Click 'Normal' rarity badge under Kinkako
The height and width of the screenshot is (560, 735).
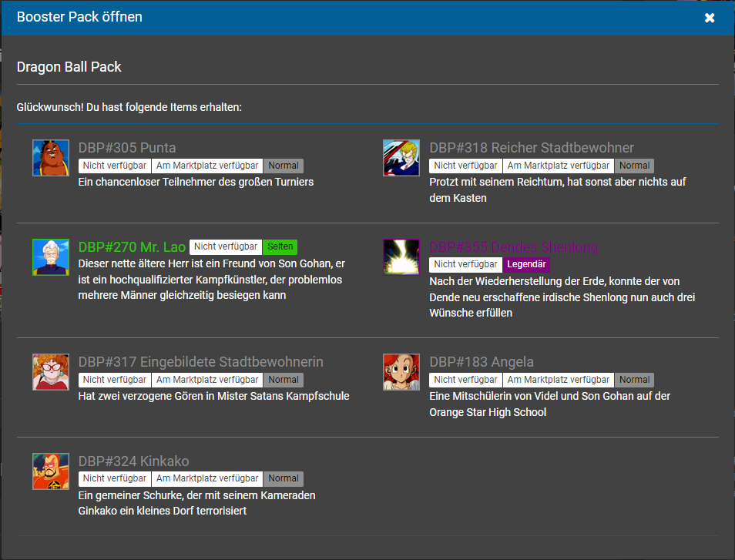tap(284, 479)
